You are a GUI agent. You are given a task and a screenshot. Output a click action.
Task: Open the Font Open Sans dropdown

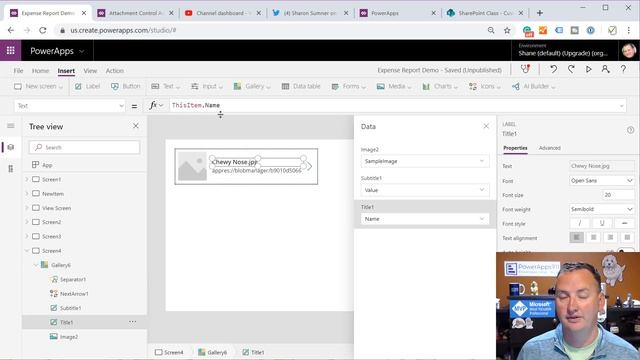click(602, 180)
